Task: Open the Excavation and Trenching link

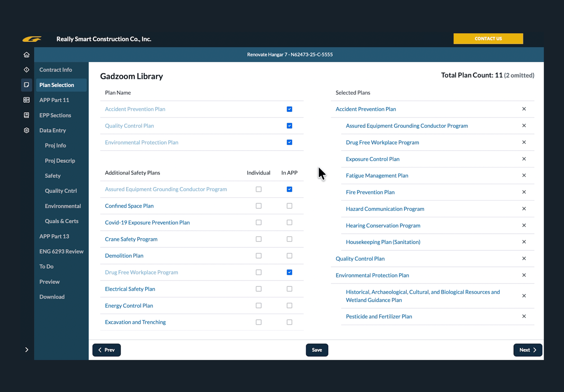Action: [x=135, y=322]
